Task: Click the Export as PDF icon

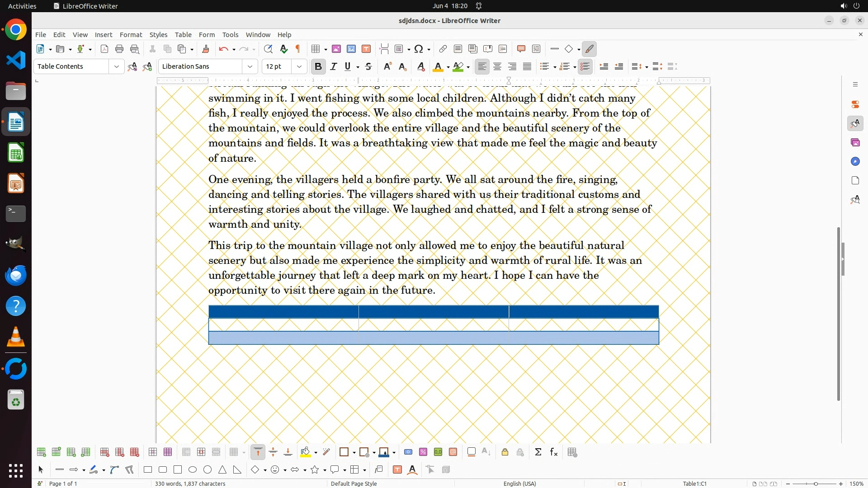Action: pos(104,49)
